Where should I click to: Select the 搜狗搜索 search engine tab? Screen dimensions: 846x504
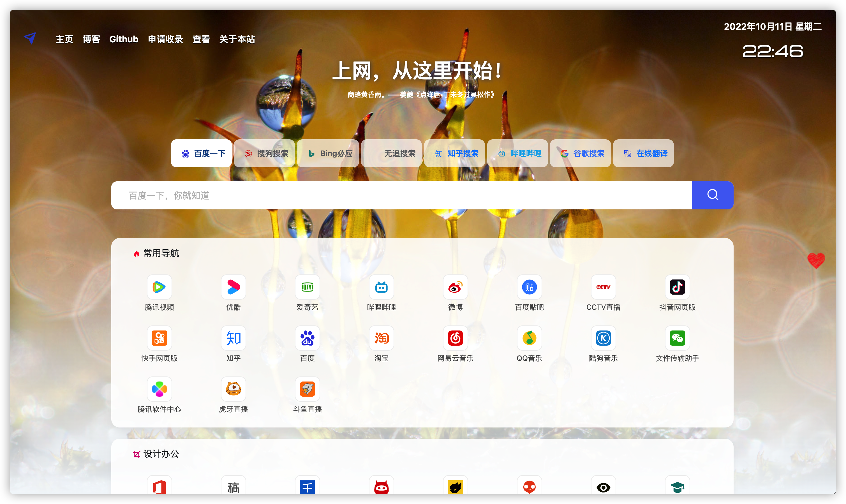pos(264,154)
